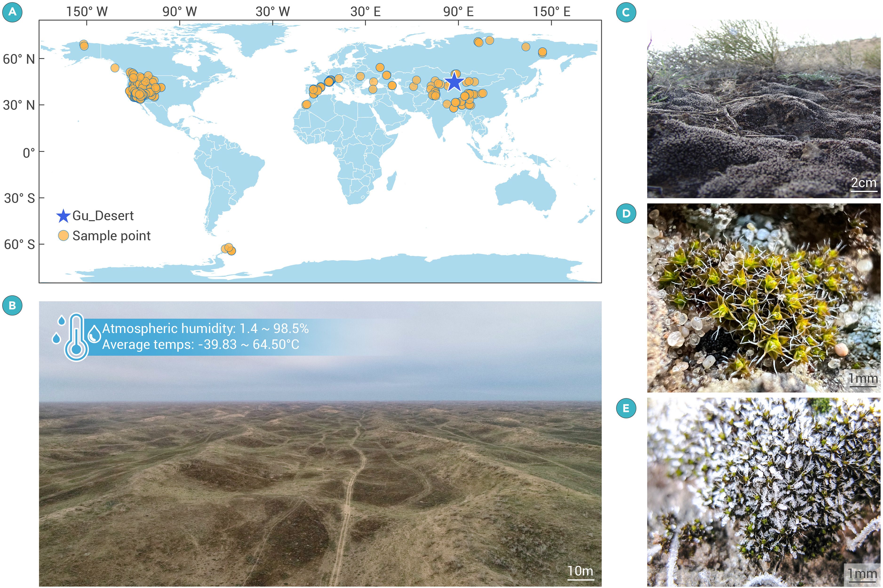Click the panel B circle label
The height and width of the screenshot is (588, 883).
pos(12,305)
